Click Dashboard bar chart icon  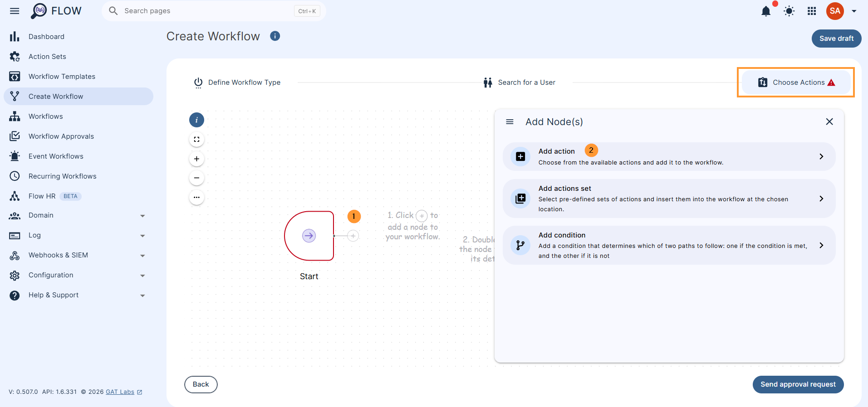[x=15, y=37]
